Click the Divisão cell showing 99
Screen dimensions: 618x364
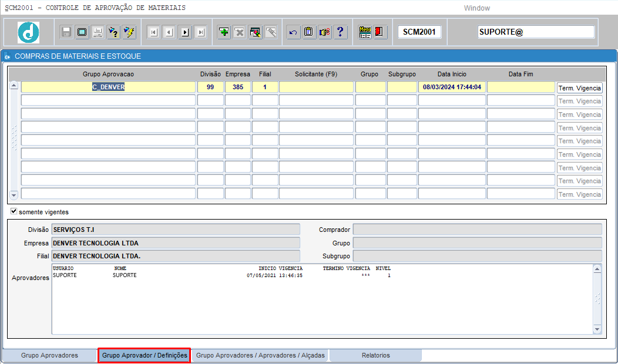(210, 87)
